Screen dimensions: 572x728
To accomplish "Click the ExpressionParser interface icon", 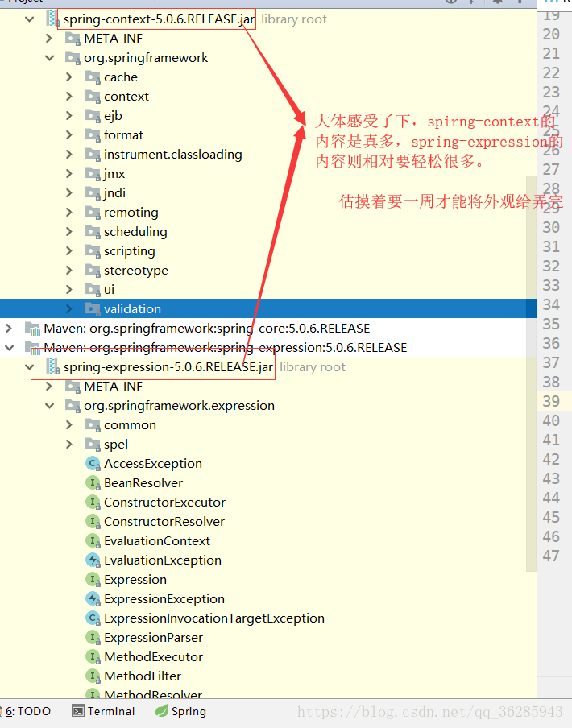I will 93,638.
